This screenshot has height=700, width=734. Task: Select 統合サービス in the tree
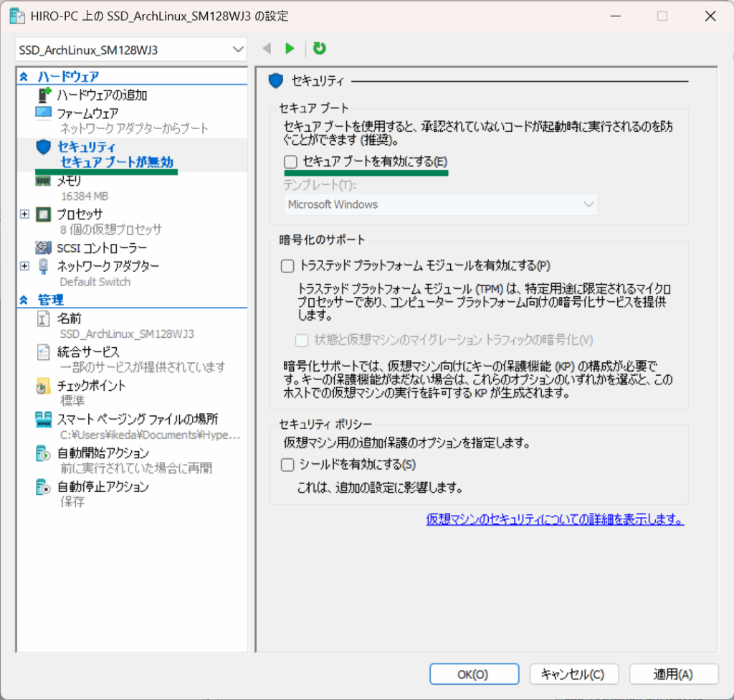[88, 352]
